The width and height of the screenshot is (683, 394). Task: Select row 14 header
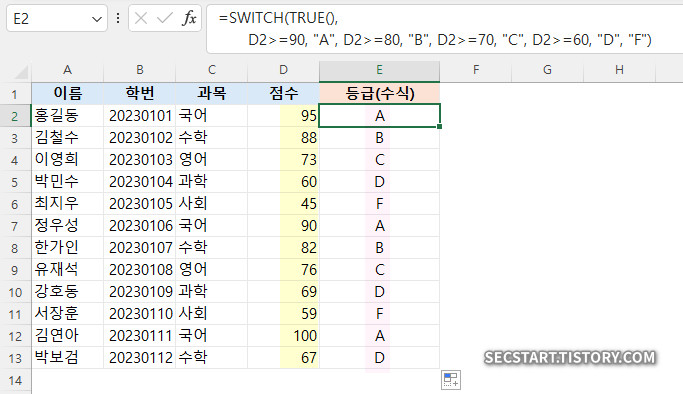pyautogui.click(x=15, y=380)
